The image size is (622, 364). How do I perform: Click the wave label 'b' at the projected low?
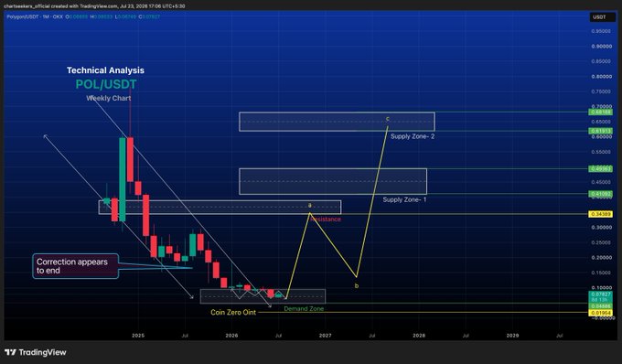357,285
